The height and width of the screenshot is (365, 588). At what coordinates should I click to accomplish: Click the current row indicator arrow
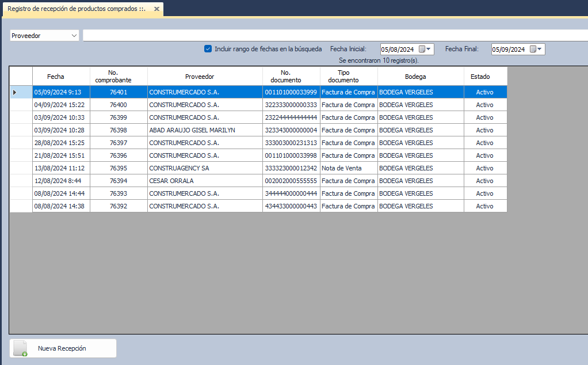click(x=15, y=92)
